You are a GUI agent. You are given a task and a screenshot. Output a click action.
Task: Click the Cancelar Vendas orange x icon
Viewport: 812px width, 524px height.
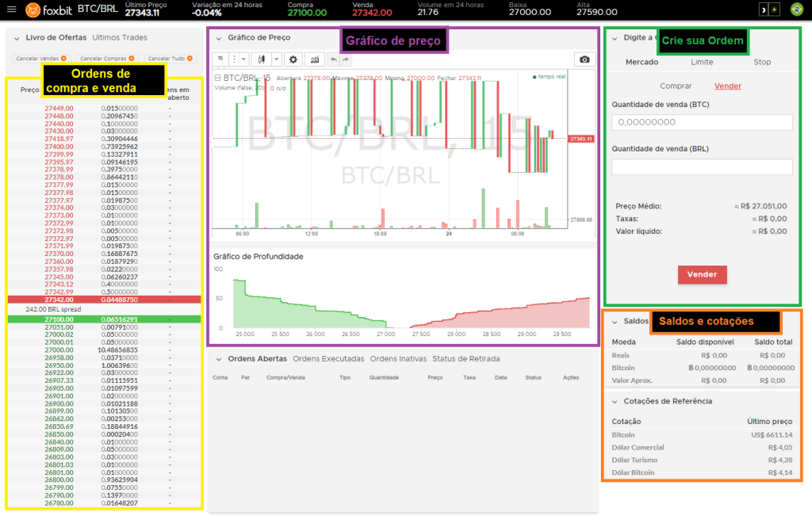point(63,59)
